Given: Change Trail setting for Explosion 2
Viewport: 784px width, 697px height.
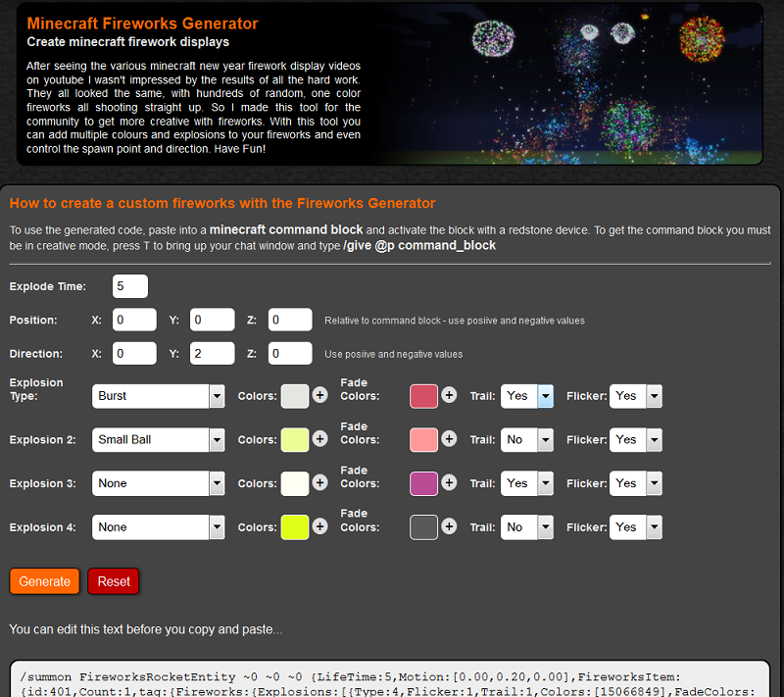Looking at the screenshot, I should (527, 439).
